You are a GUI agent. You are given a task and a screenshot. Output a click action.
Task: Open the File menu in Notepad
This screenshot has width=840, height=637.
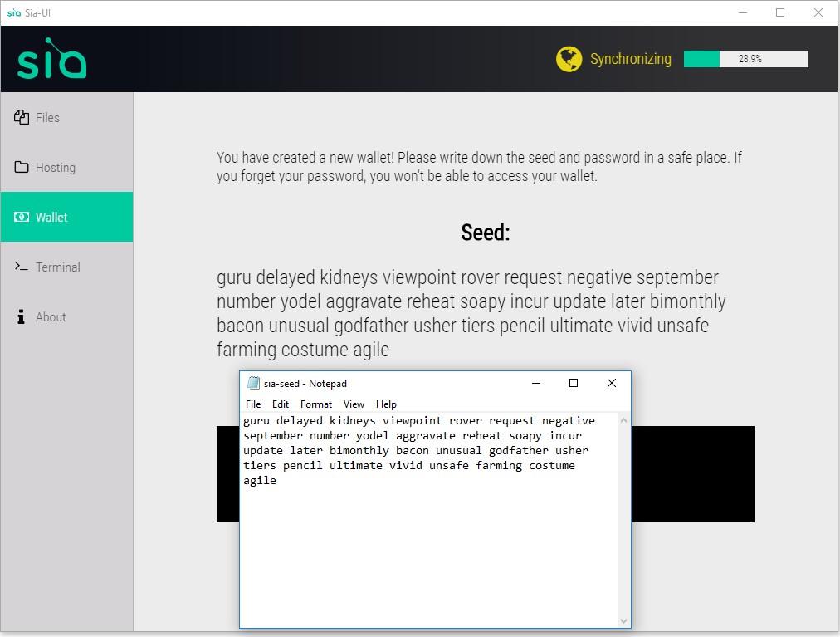click(x=253, y=404)
